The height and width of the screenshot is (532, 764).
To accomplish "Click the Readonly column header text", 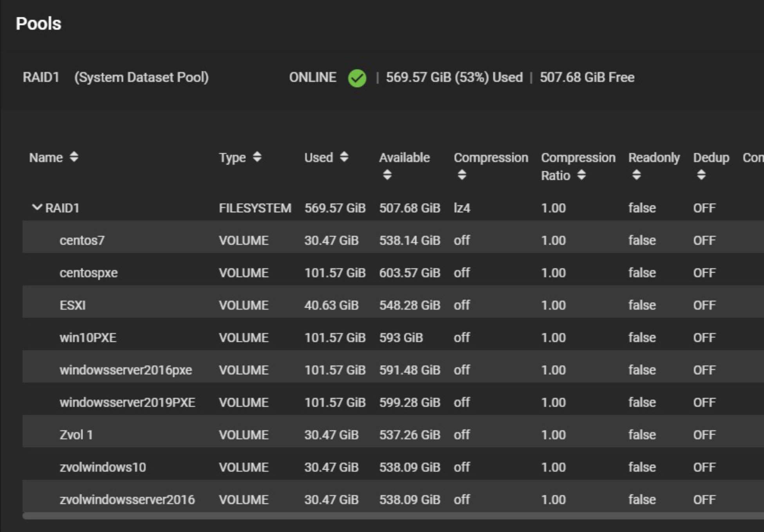I will point(654,158).
